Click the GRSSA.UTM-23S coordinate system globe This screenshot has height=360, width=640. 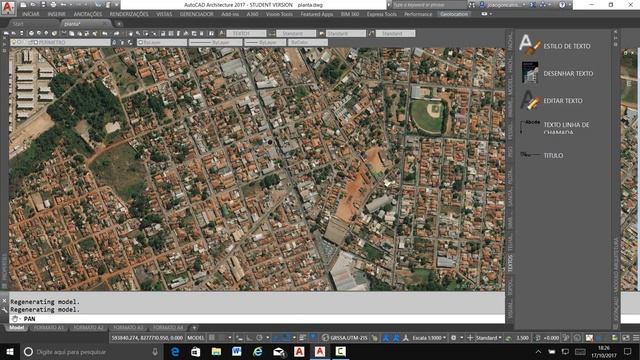325,338
